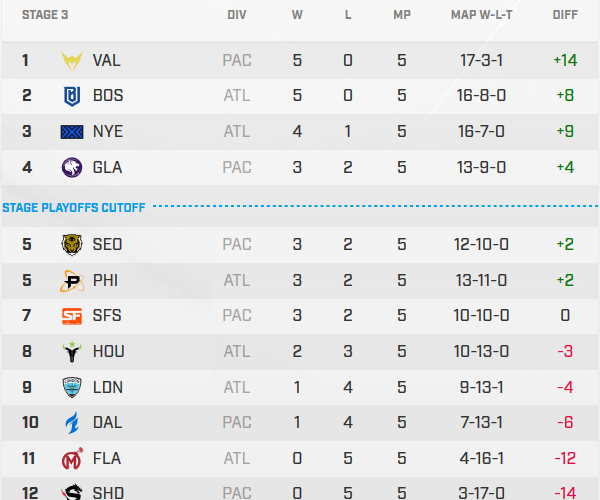The width and height of the screenshot is (600, 500).
Task: Click the Florida Mayhem logo icon
Action: pyautogui.click(x=73, y=459)
